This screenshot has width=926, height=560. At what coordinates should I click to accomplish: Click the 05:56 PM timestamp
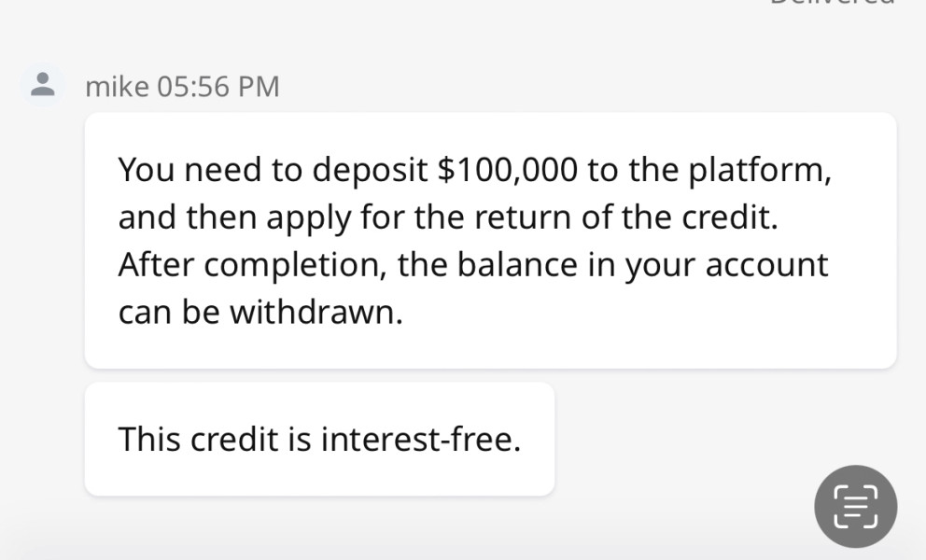pyautogui.click(x=218, y=87)
